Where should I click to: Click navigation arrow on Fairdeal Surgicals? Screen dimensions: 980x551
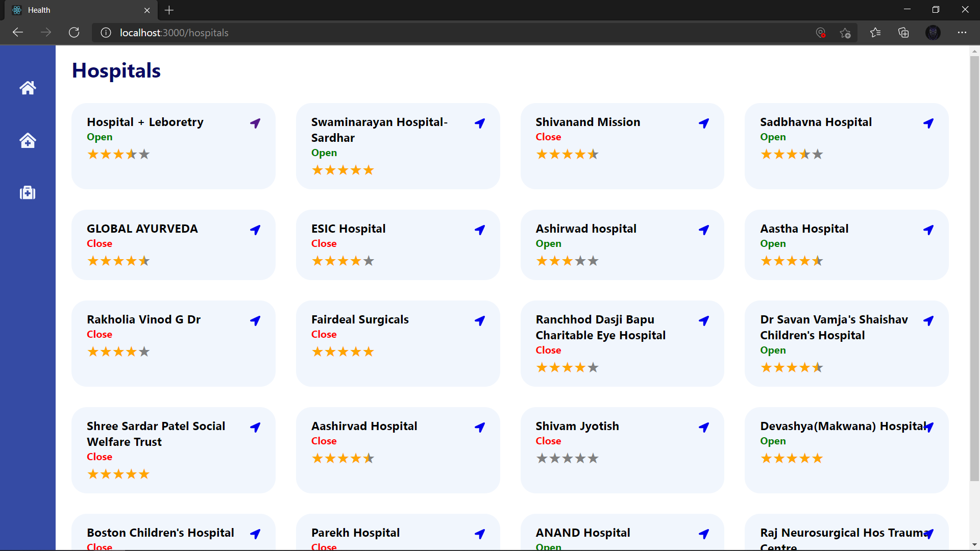480,320
